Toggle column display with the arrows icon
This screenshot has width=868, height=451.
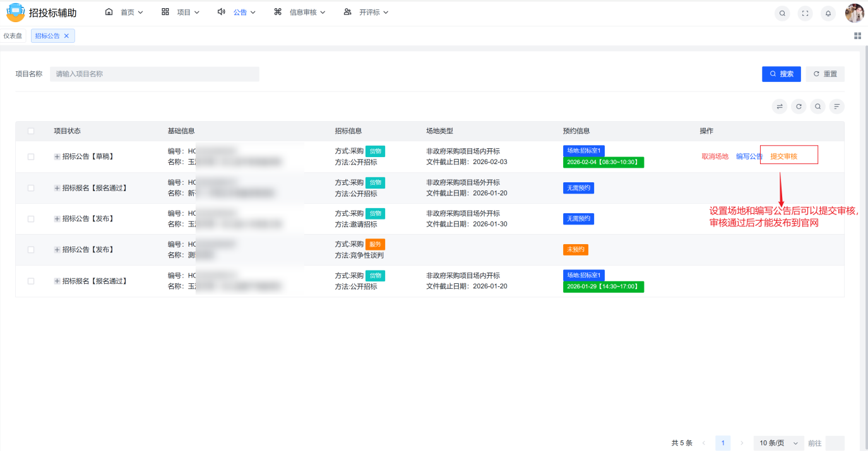tap(780, 106)
